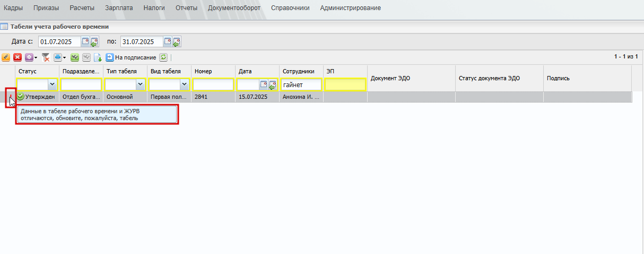Open the 'Приказы' menu
644x254 pixels.
(x=46, y=8)
